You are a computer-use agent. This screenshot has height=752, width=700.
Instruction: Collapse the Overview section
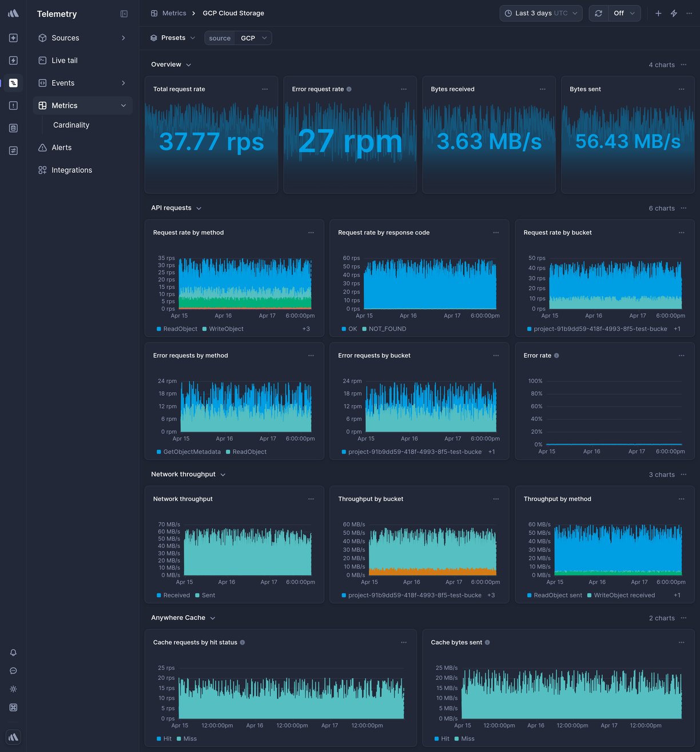(x=189, y=65)
